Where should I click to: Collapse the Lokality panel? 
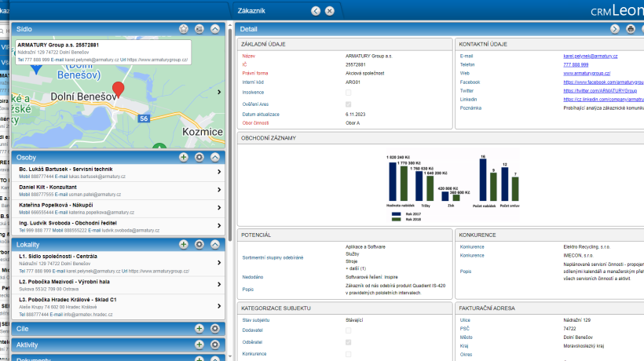[x=215, y=245]
